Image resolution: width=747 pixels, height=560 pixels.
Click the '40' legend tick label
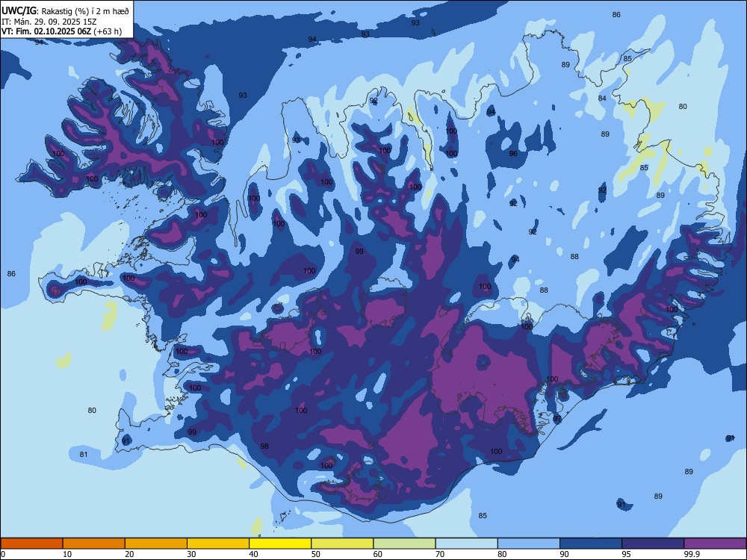click(x=254, y=554)
